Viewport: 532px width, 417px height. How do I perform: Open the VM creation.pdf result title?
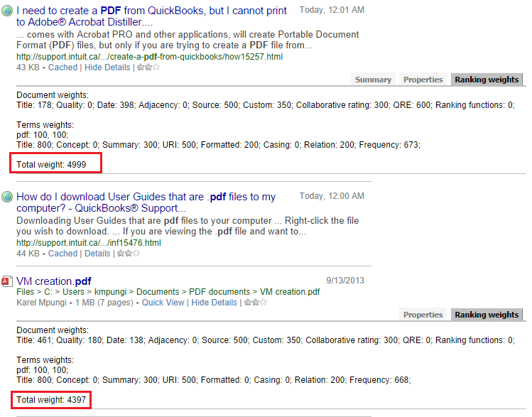pyautogui.click(x=53, y=281)
